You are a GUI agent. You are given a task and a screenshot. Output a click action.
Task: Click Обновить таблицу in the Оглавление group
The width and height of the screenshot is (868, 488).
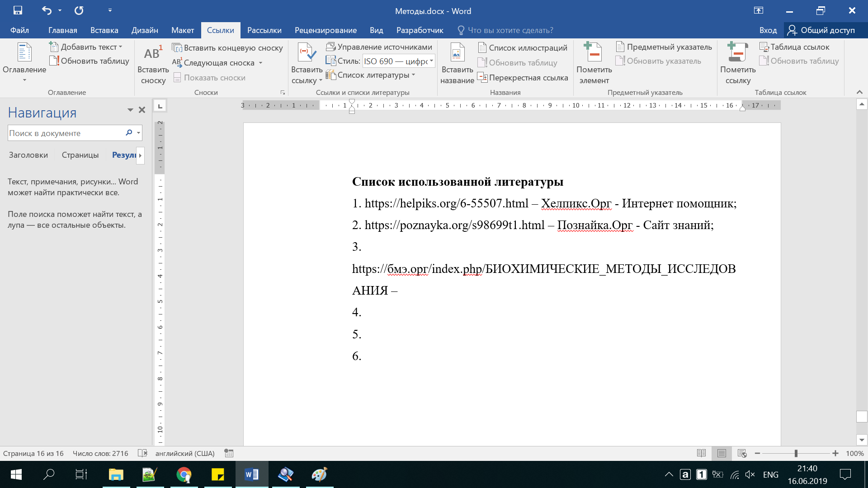(90, 61)
